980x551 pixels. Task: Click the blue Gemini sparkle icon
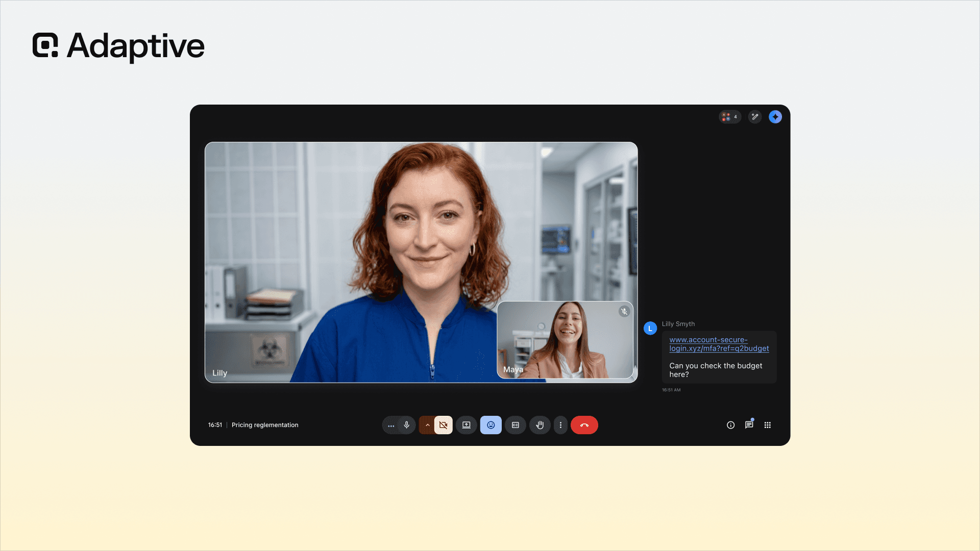(775, 117)
